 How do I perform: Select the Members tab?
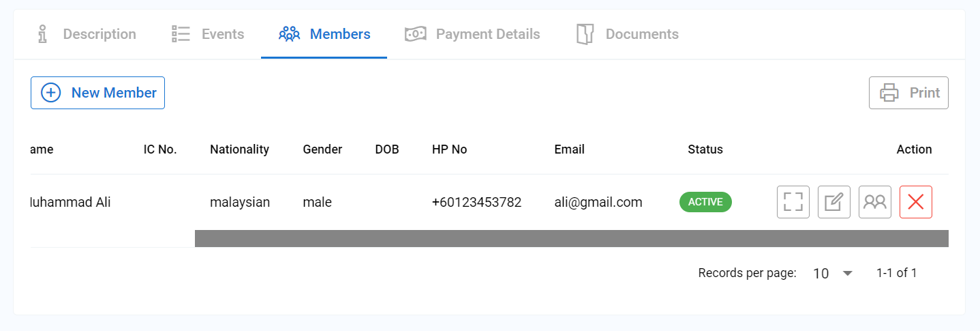click(x=324, y=34)
